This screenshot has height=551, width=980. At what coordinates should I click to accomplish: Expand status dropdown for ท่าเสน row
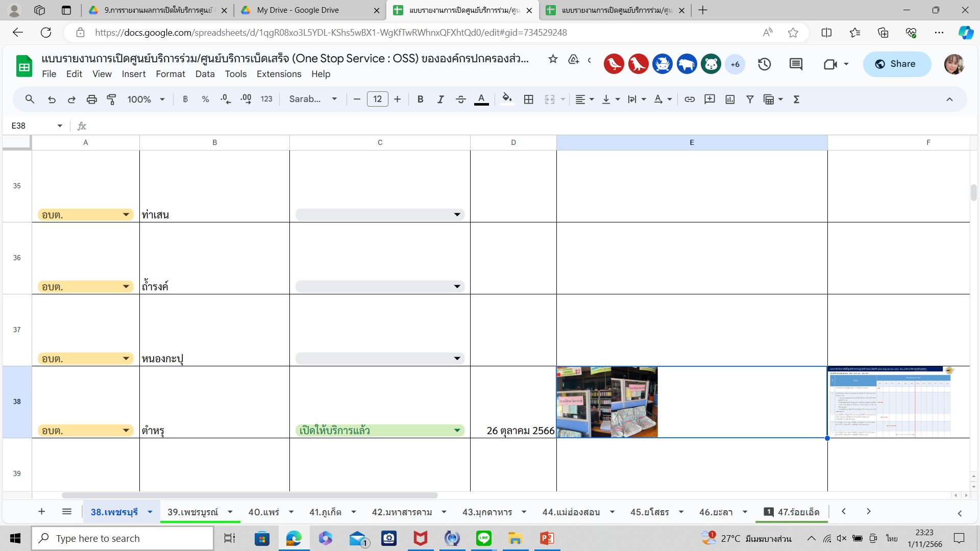457,215
